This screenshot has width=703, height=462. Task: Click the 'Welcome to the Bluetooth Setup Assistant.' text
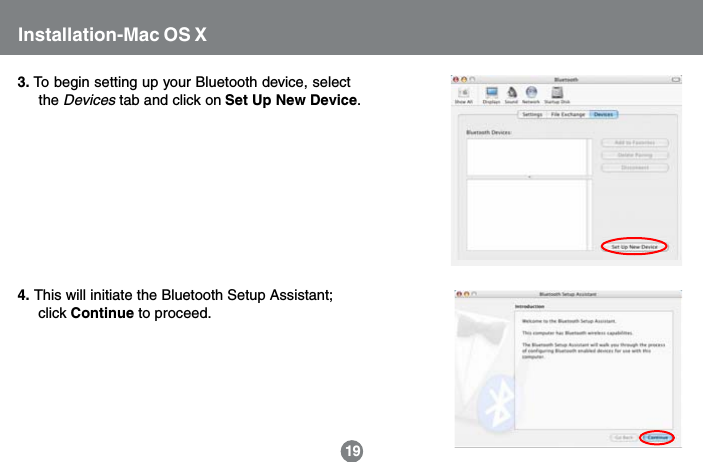(x=569, y=321)
